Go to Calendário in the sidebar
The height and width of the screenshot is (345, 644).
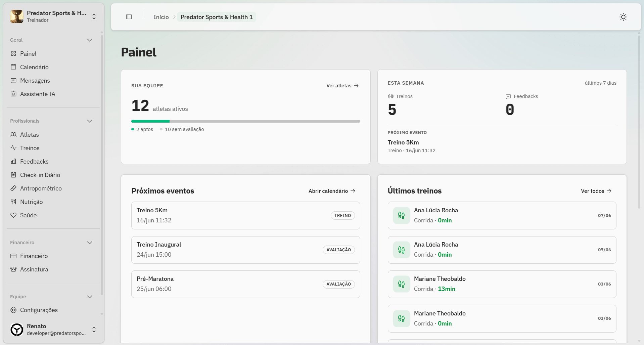coord(53,67)
